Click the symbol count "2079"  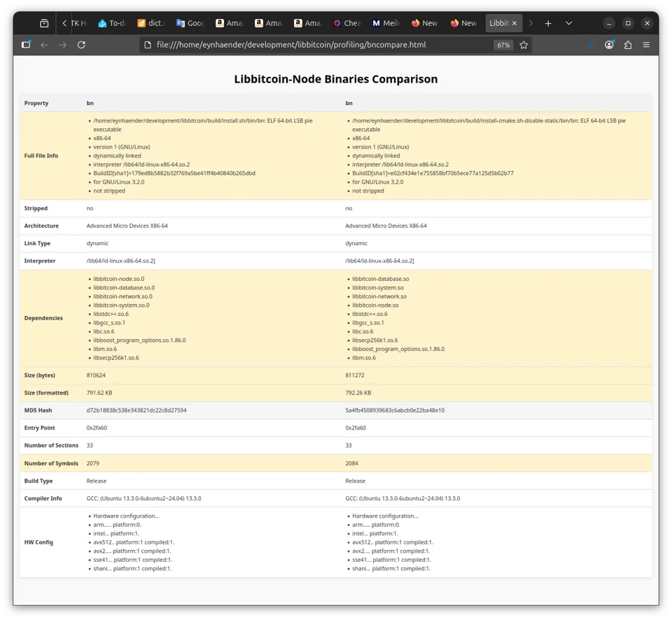pyautogui.click(x=92, y=463)
